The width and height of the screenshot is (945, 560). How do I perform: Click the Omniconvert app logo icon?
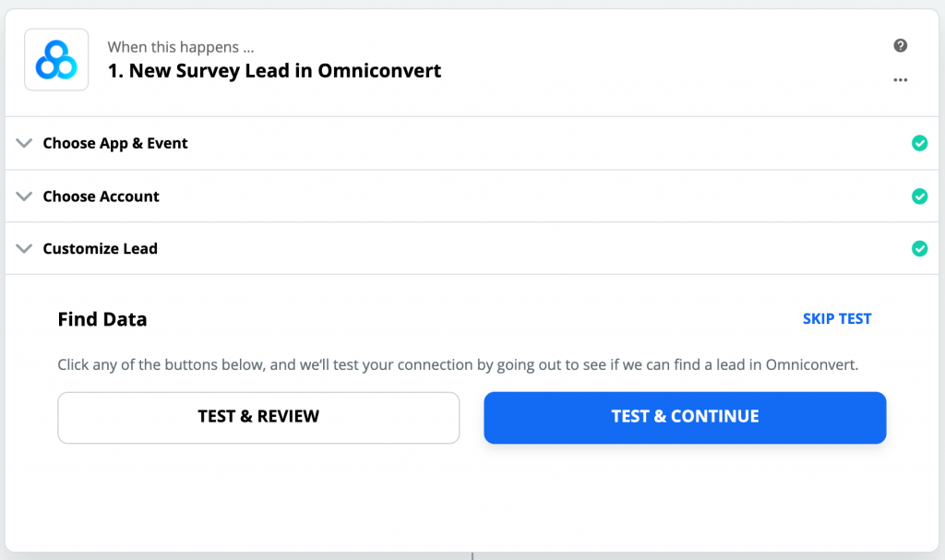click(56, 60)
